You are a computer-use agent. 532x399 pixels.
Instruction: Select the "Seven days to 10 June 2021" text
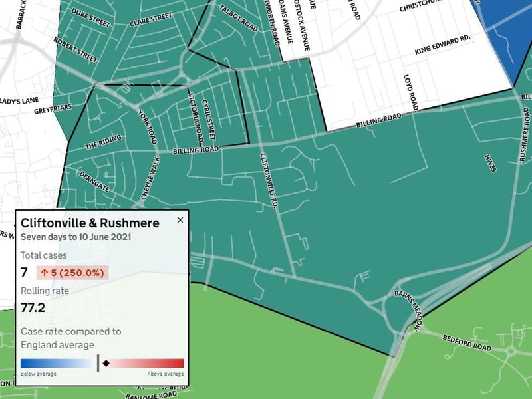76,237
